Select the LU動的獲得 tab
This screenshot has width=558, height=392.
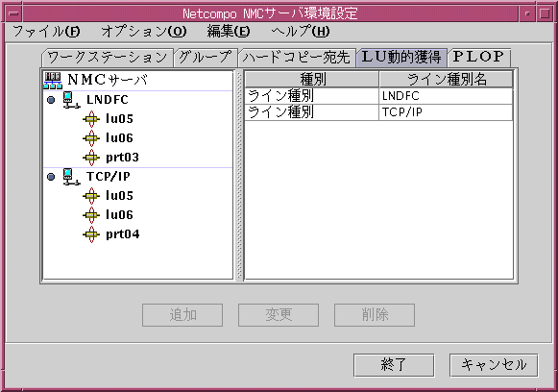click(x=401, y=58)
